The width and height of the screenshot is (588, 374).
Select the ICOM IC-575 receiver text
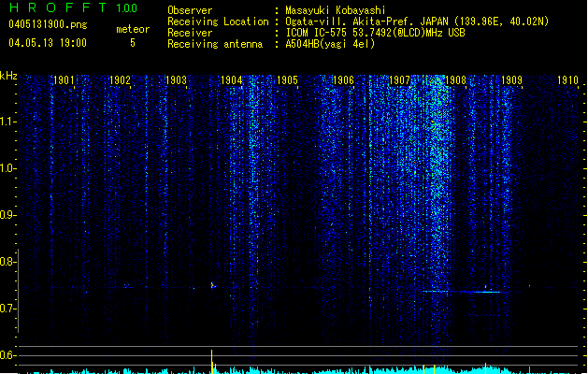[x=376, y=33]
